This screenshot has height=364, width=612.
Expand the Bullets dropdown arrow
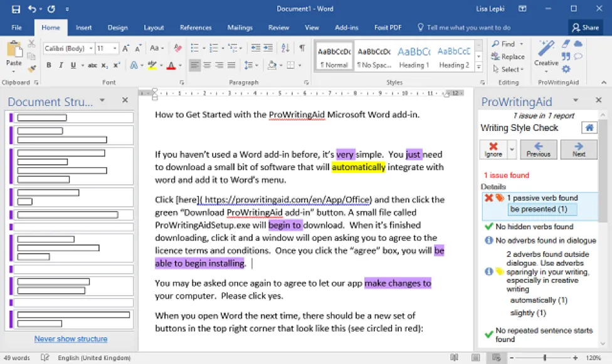pos(204,46)
